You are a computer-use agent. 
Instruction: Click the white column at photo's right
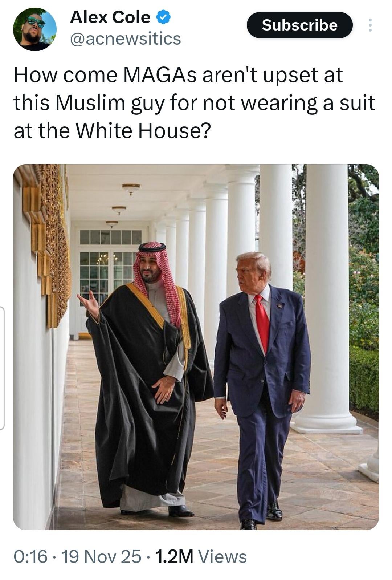(x=327, y=298)
